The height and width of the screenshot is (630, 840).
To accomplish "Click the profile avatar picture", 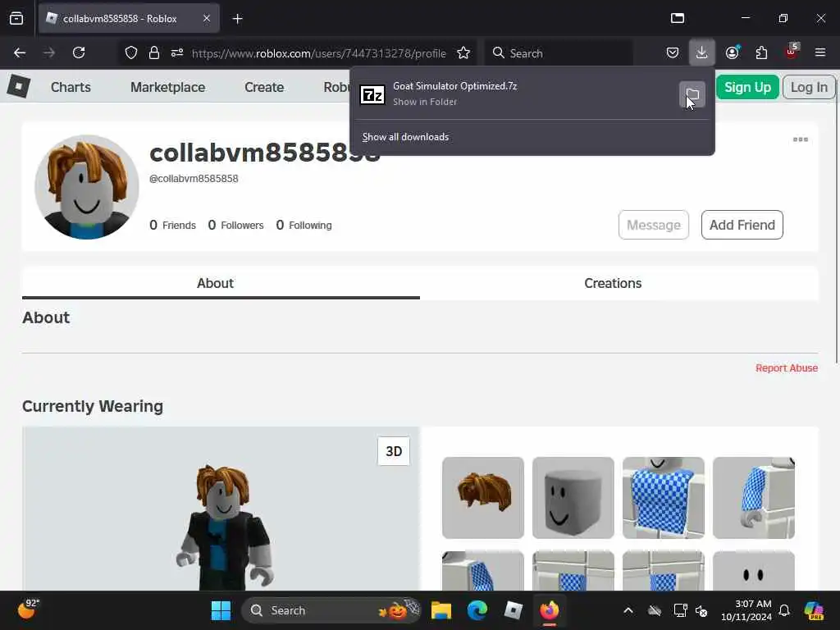I will [x=87, y=187].
